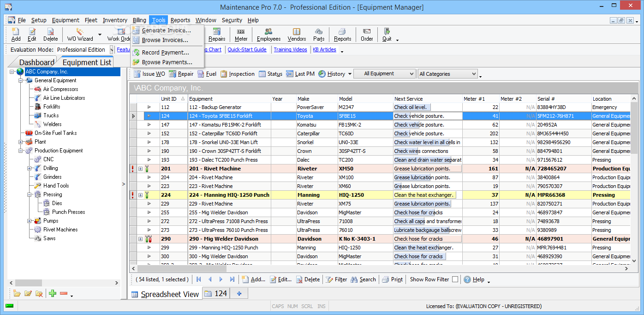644x315 pixels.
Task: Launch the WO Wizard tool
Action: (x=80, y=35)
